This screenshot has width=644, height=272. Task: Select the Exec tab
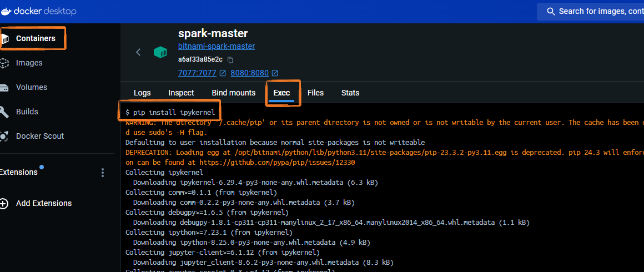pos(282,93)
